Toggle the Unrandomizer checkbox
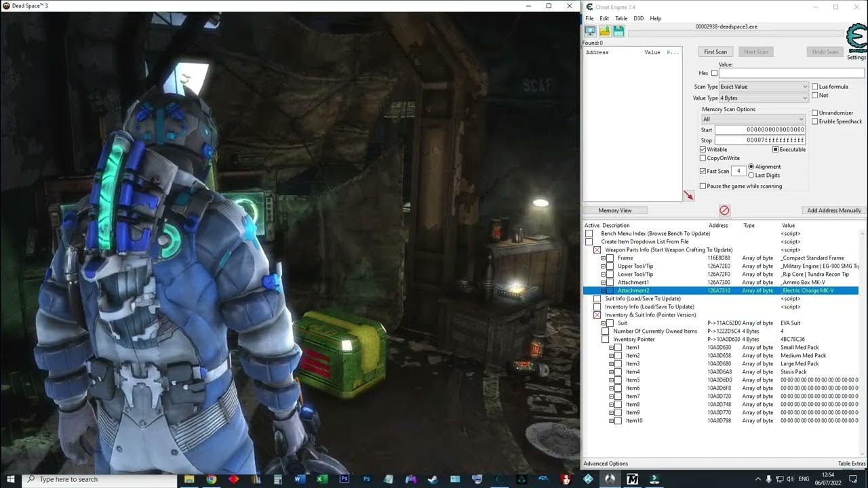 pyautogui.click(x=815, y=113)
